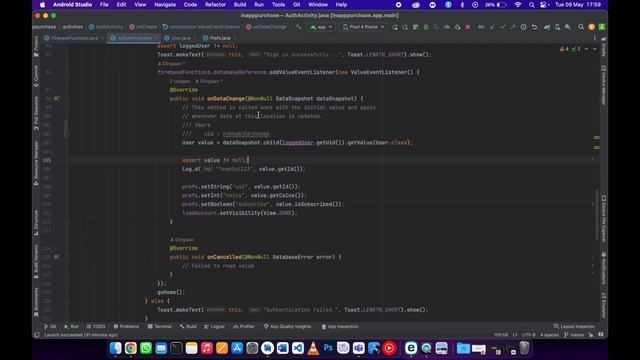This screenshot has width=640, height=360.
Task: Click the warnings count indicator in editor
Action: point(564,49)
